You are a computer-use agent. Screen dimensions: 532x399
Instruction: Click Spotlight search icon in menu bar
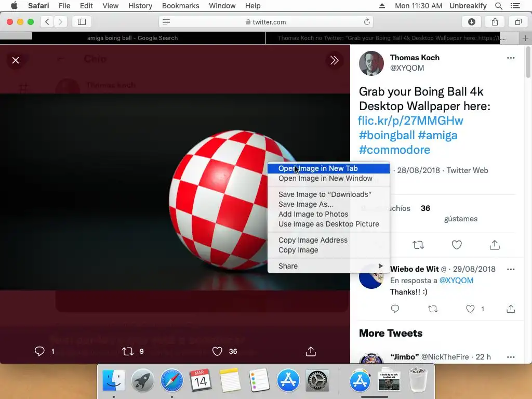click(x=498, y=6)
